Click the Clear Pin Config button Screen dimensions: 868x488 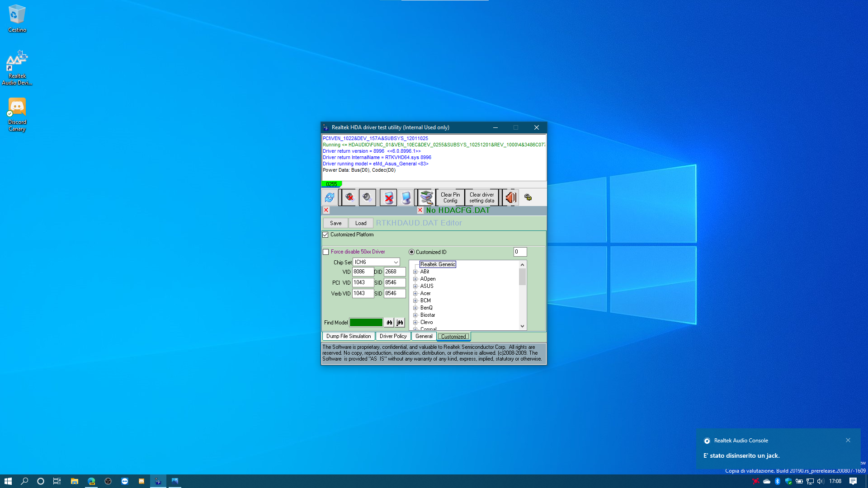click(x=450, y=197)
